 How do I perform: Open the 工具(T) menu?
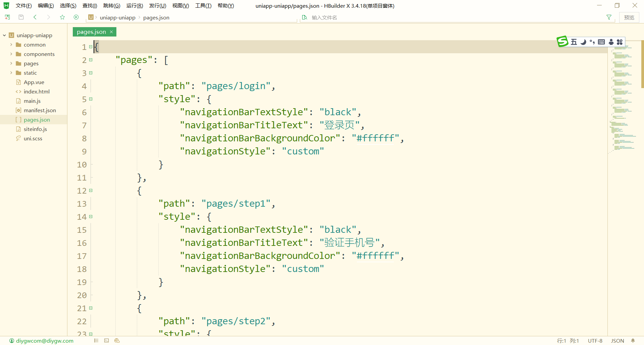203,6
